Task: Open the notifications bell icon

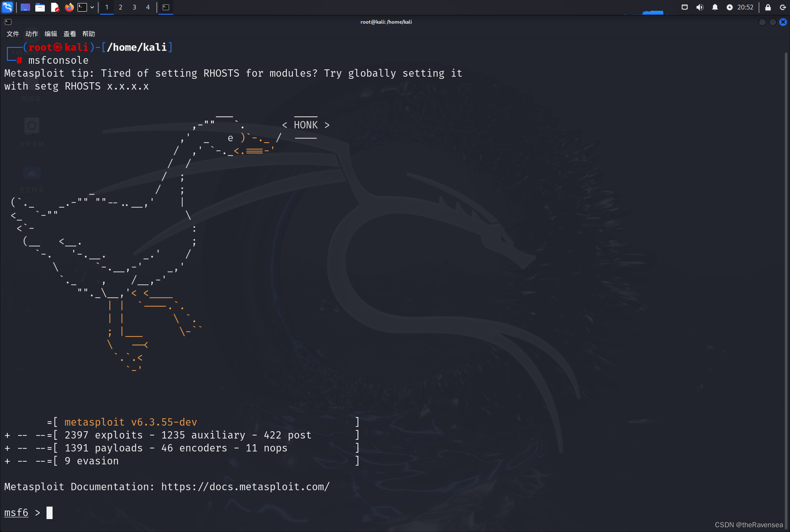Action: 715,7
